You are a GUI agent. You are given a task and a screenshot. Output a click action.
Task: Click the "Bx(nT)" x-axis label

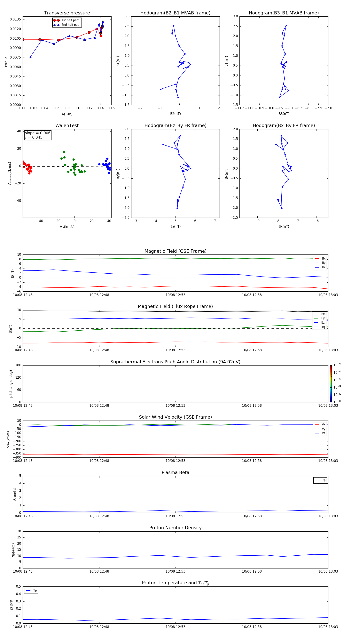(284, 227)
